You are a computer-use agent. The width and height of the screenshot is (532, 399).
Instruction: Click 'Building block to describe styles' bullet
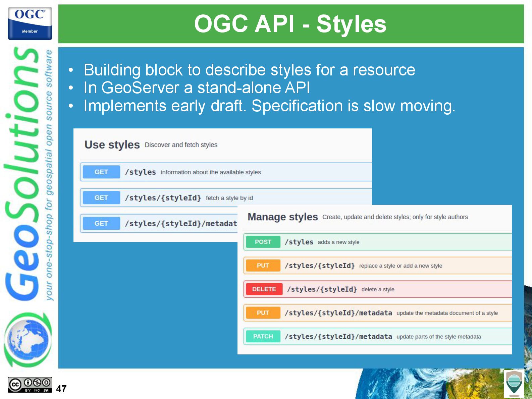tap(250, 70)
